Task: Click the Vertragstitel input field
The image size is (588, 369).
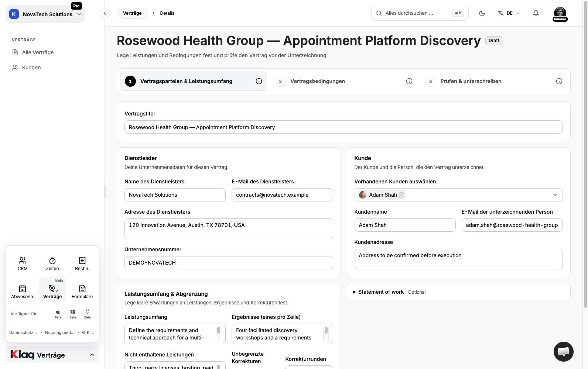Action: (x=343, y=127)
